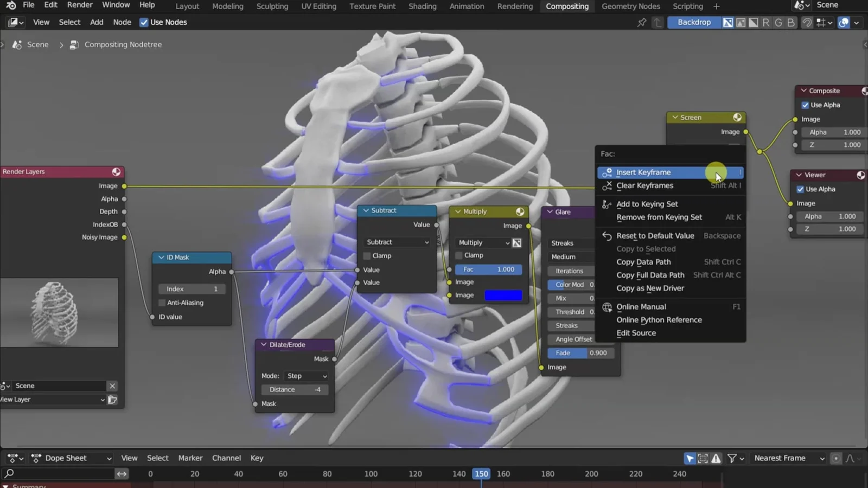Viewport: 868px width, 488px height.
Task: Click the Only Show Errors warning icon
Action: tap(716, 458)
